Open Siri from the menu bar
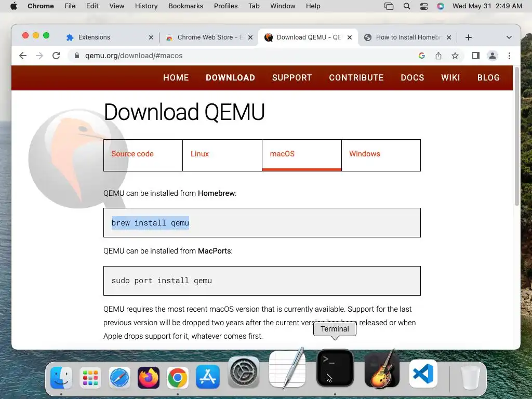532x399 pixels. 441,6
